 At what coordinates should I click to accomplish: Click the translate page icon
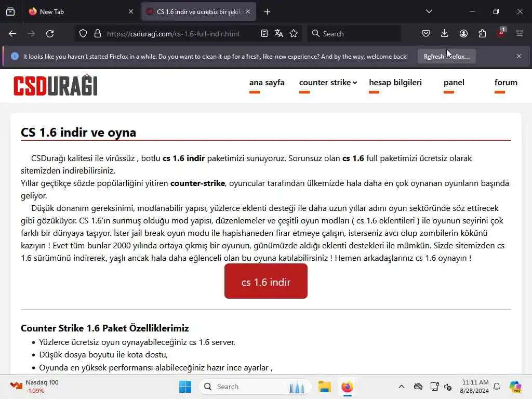279,33
